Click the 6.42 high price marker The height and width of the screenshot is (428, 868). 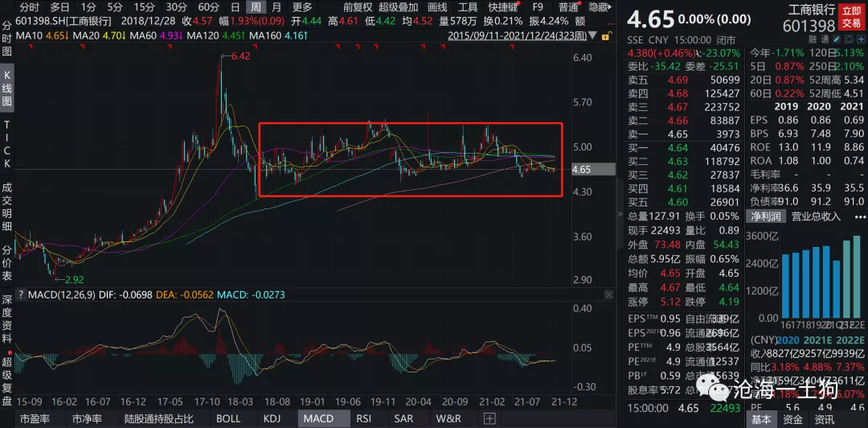[240, 56]
